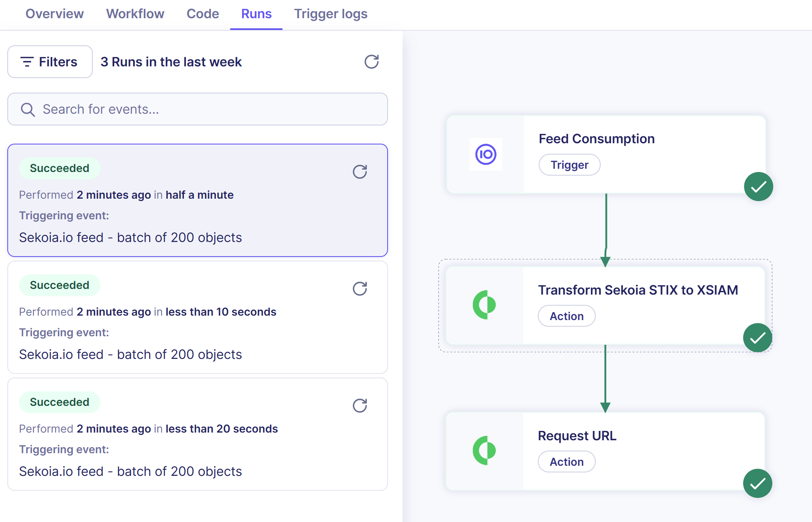Replay the selected half-a-minute run
Viewport: 812px width, 522px height.
[x=360, y=172]
